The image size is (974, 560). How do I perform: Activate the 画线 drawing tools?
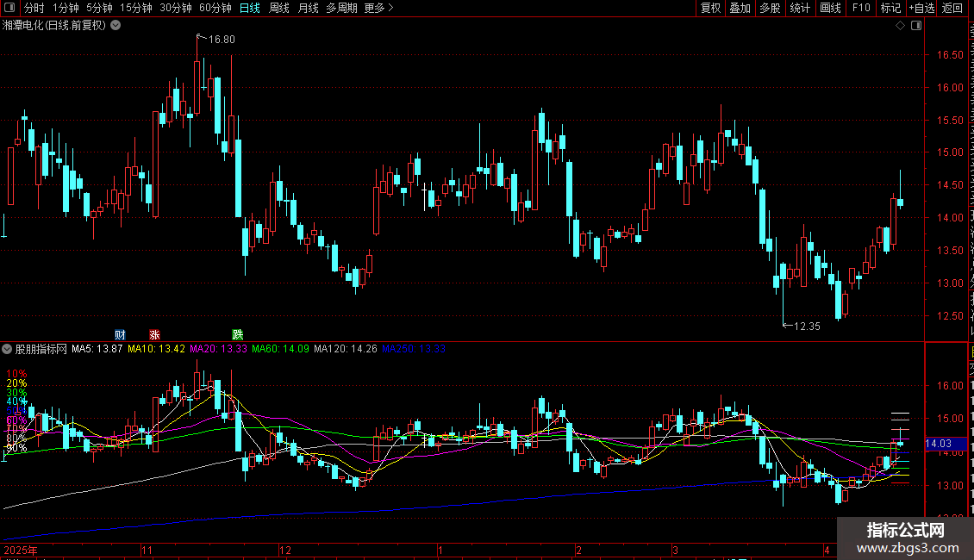tap(830, 8)
